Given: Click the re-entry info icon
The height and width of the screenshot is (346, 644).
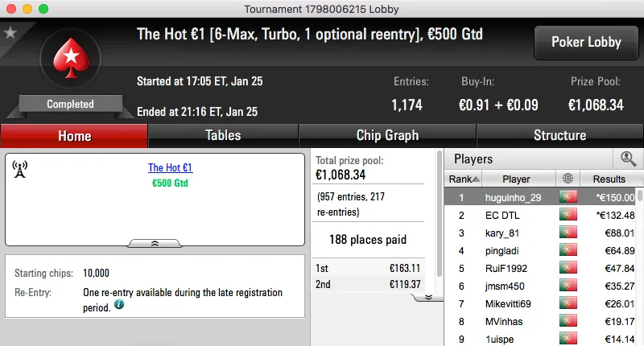Looking at the screenshot, I should coord(119,305).
